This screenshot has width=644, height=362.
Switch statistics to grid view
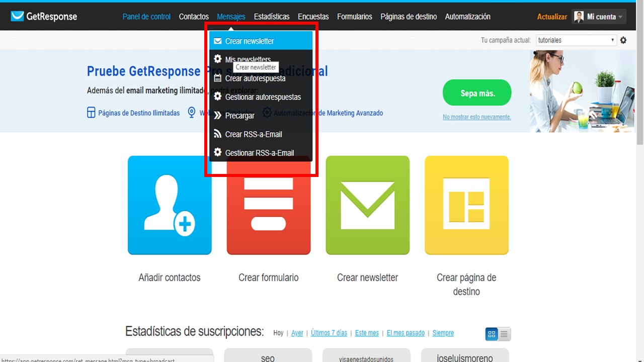click(492, 334)
